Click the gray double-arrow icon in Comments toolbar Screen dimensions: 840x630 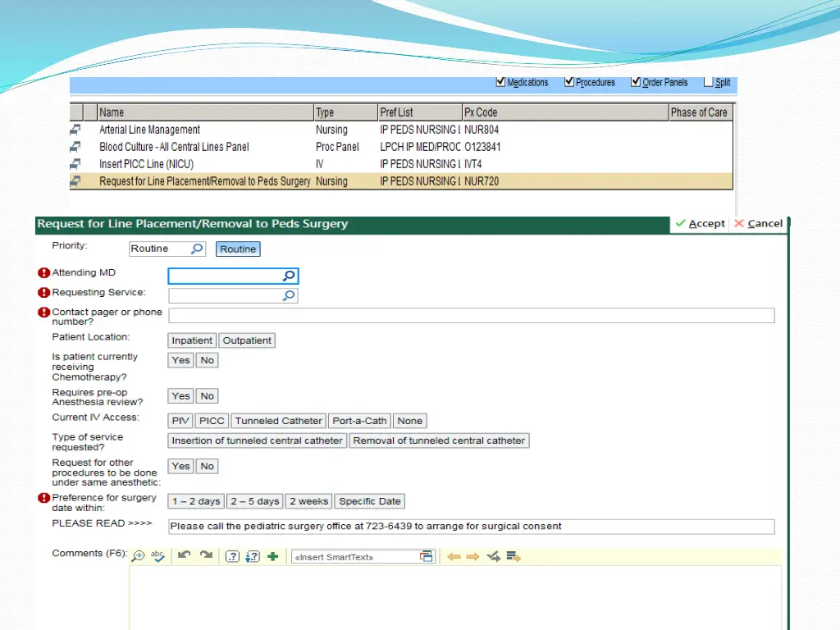click(x=493, y=557)
